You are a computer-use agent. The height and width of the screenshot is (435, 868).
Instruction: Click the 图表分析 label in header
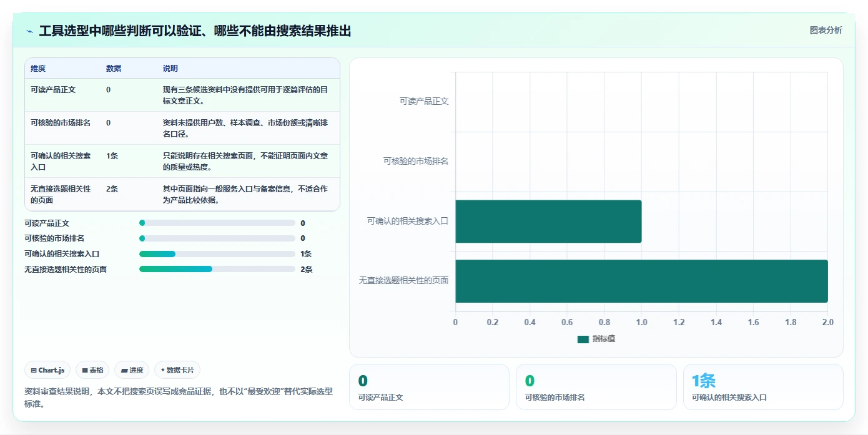pyautogui.click(x=826, y=30)
